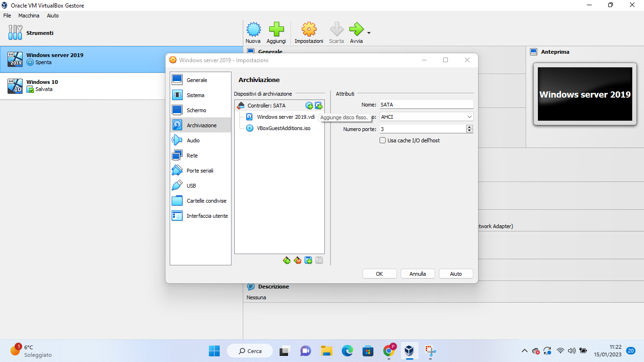
Task: Open the Wi-Fi network tray icon
Action: tap(561, 351)
